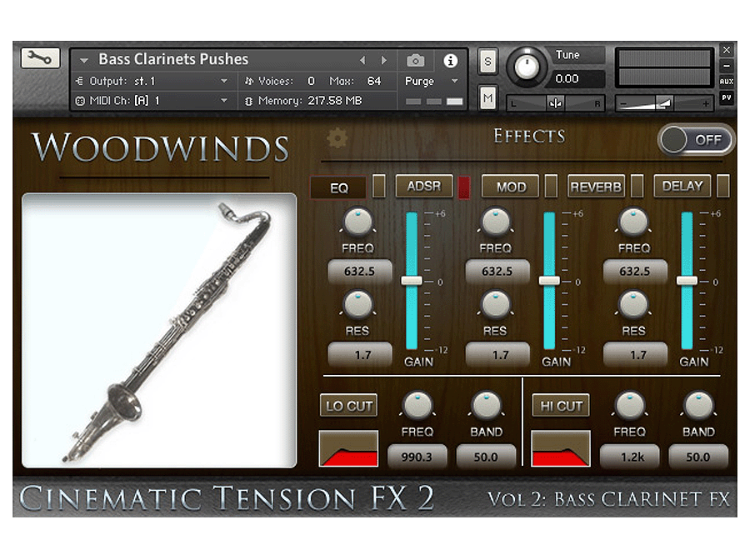Adjust first EQ band GAIN slider
This screenshot has width=750, height=560.
click(x=412, y=281)
